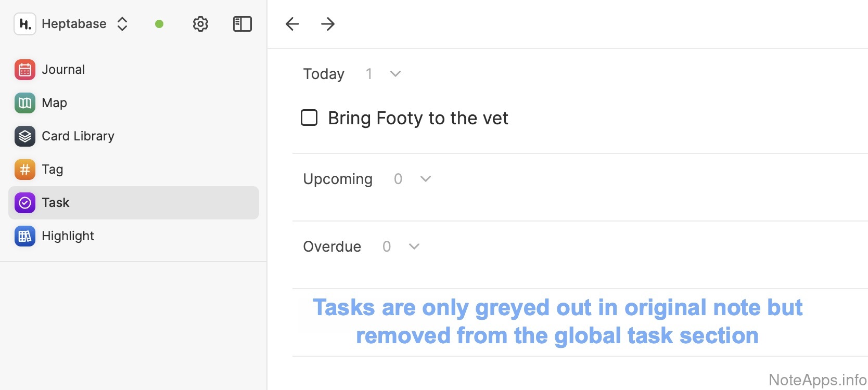Collapse the Today task section
Viewport: 868px width, 390px height.
point(395,74)
